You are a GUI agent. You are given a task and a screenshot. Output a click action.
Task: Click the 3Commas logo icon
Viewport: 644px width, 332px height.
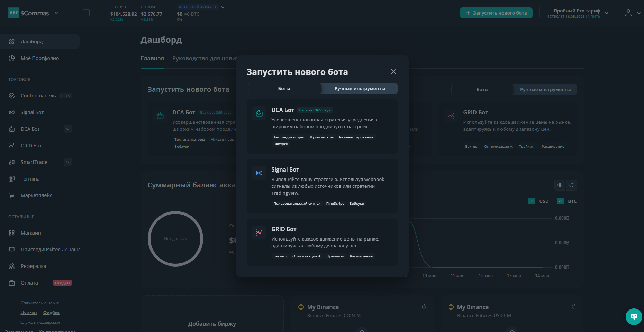(x=14, y=13)
